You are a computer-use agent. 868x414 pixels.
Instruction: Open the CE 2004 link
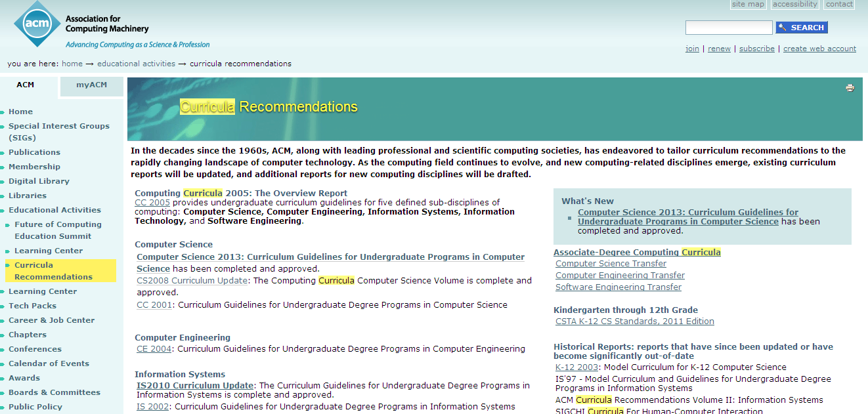tap(154, 348)
